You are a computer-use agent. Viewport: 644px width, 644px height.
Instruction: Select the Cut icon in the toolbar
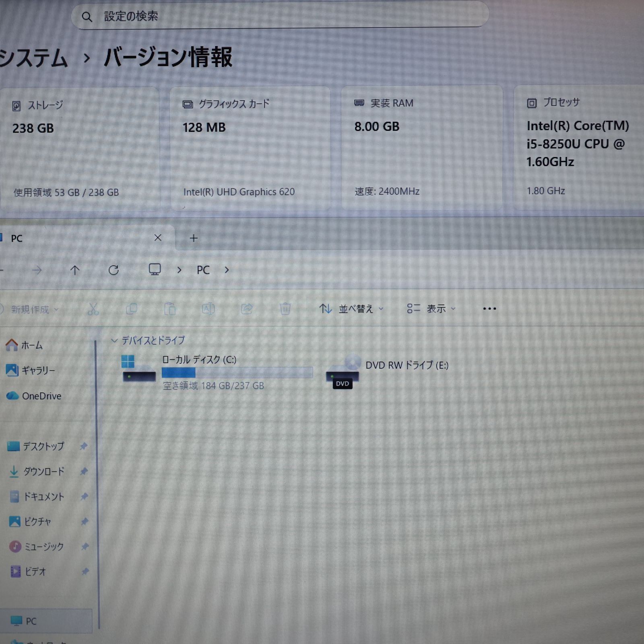click(x=93, y=309)
